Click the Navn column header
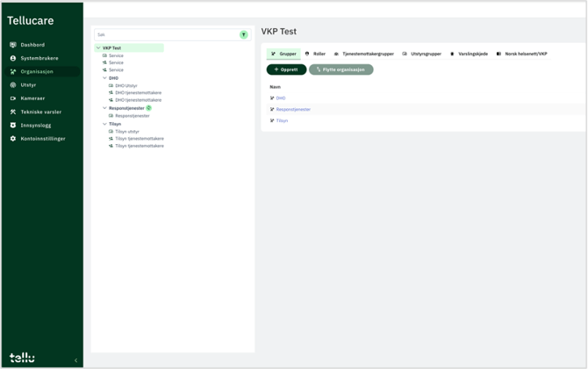Screen dimensions: 588x369 point(275,87)
